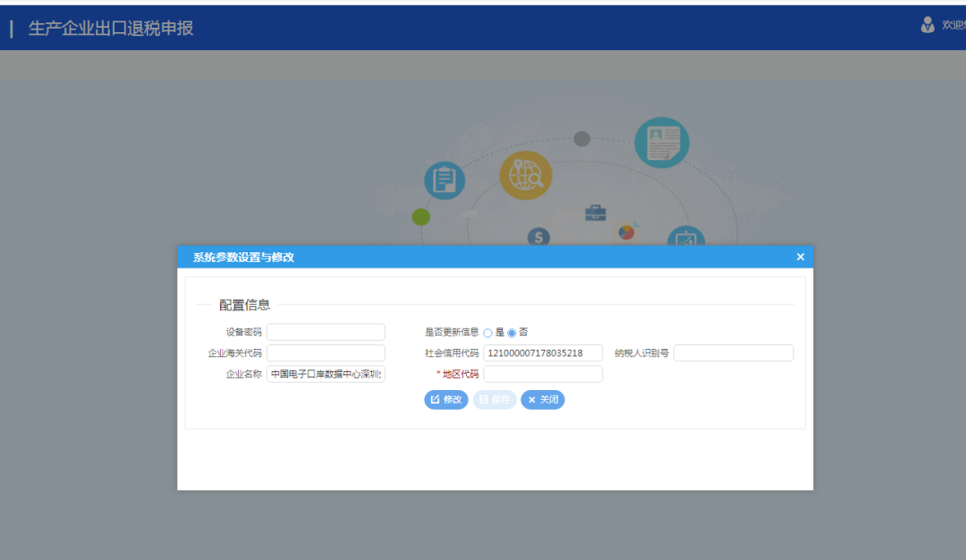Click the globe search icon in background
This screenshot has height=560, width=966.
tap(526, 175)
